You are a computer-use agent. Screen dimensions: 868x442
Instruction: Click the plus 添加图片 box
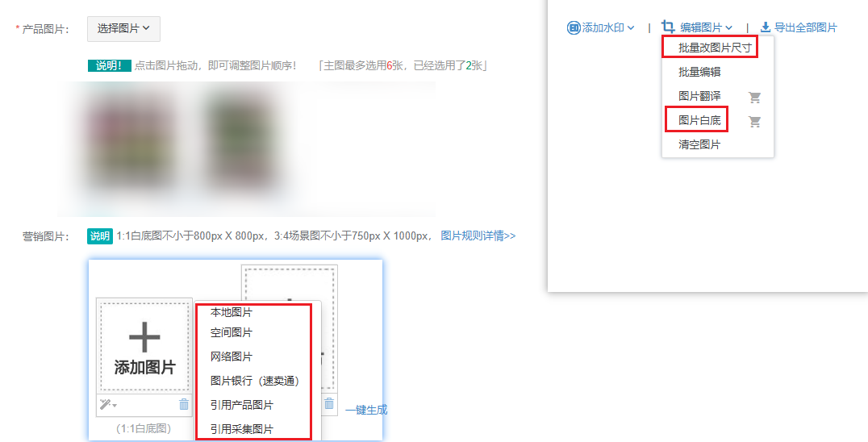(144, 346)
